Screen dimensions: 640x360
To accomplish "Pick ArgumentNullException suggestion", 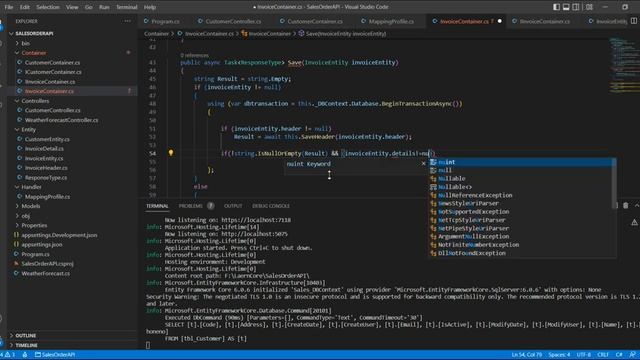I will (x=521, y=236).
